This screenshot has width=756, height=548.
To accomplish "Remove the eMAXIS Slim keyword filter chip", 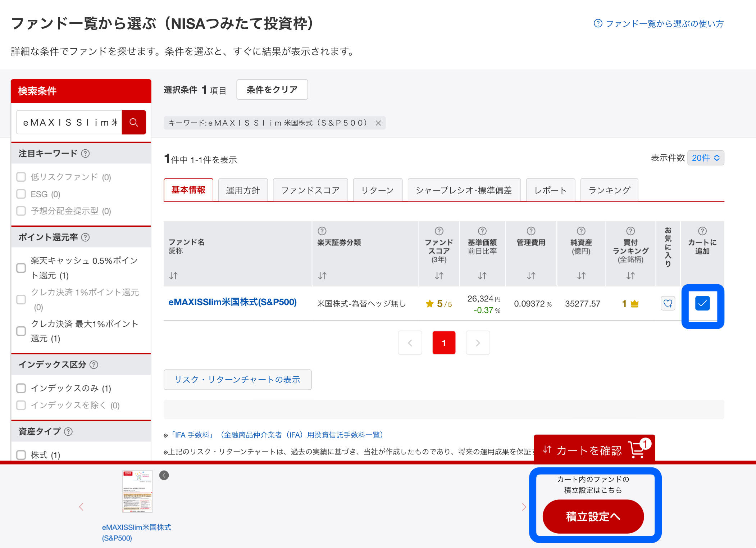I will tap(378, 123).
